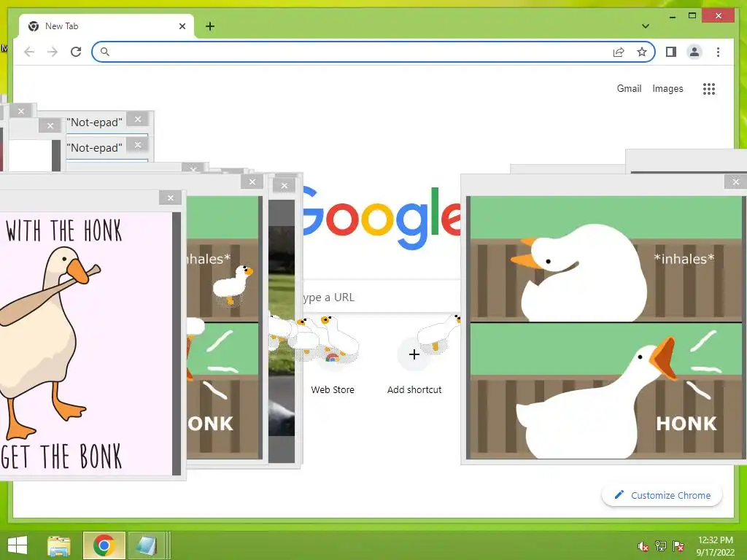Minimize the Chrome window
Screen dimensions: 747x560
coord(672,17)
